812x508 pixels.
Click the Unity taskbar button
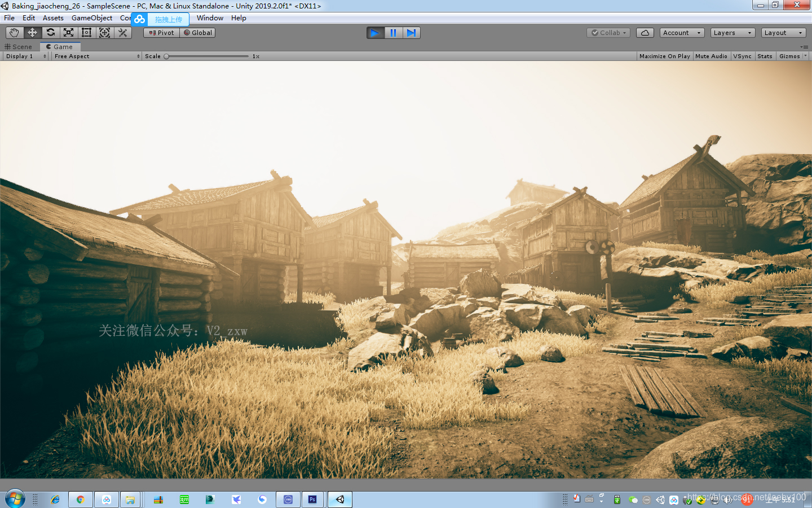click(340, 500)
